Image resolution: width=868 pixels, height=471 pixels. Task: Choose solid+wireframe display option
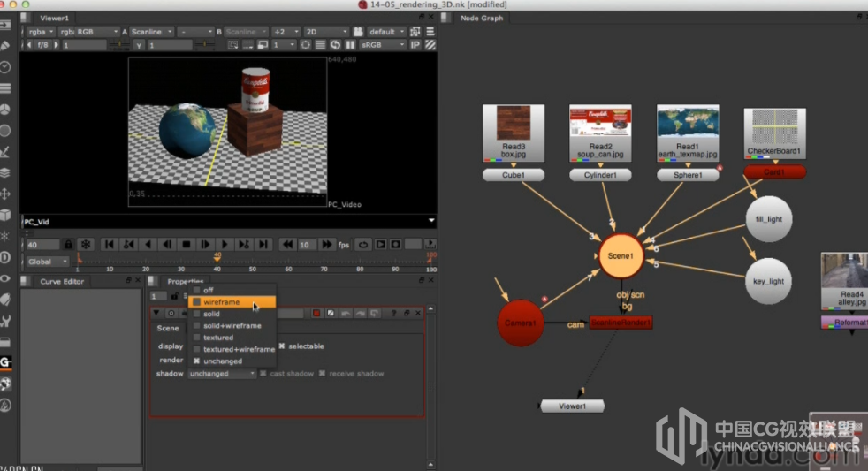(232, 325)
